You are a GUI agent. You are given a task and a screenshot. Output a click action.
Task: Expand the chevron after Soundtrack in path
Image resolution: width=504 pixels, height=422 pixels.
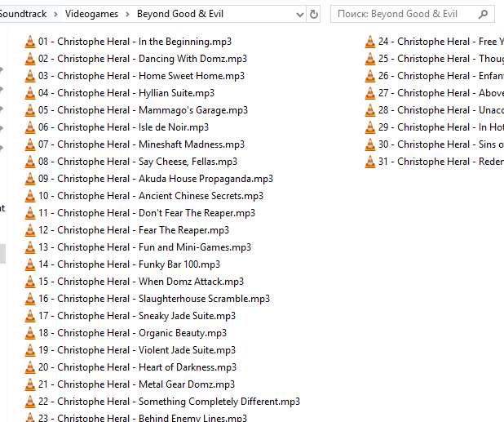(55, 14)
